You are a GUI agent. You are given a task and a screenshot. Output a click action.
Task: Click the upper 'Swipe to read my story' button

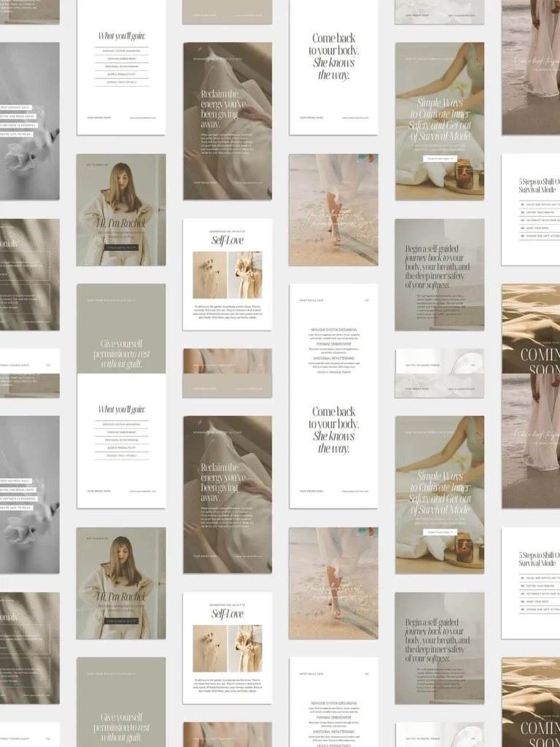click(x=122, y=248)
